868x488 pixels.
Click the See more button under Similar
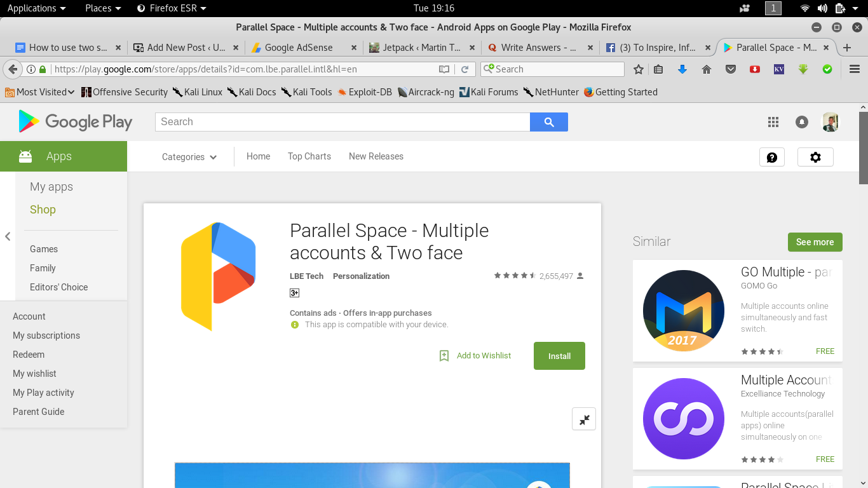coord(815,242)
